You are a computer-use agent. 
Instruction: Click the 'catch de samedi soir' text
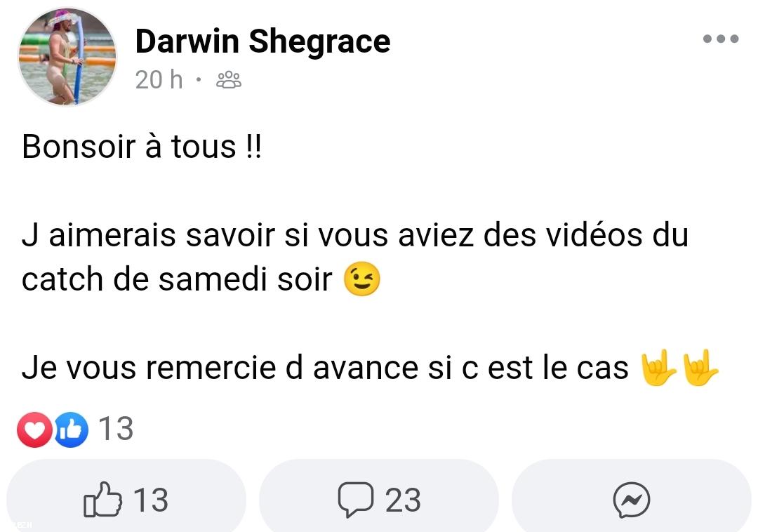[177, 279]
